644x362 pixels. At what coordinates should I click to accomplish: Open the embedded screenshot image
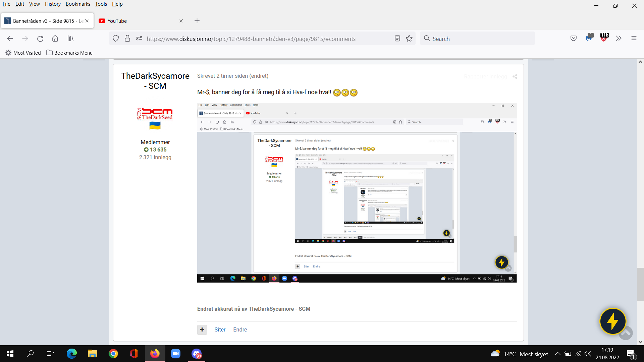click(x=357, y=193)
